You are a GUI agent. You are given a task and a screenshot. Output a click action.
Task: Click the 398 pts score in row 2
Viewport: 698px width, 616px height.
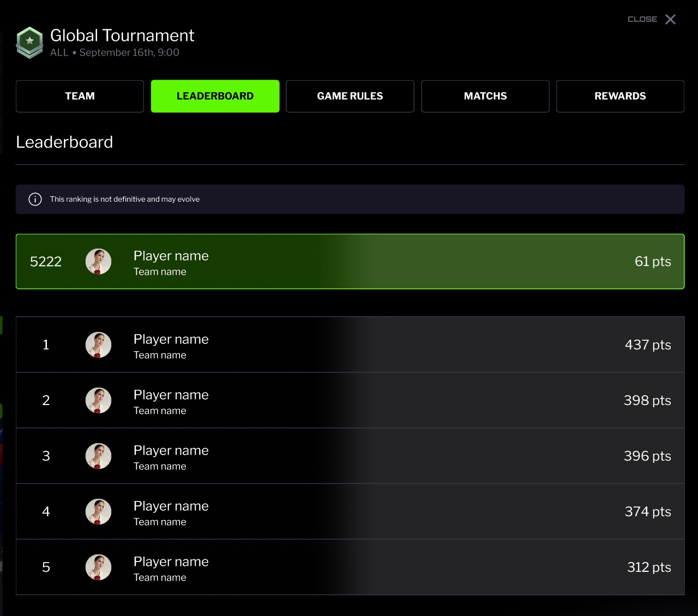coord(647,401)
